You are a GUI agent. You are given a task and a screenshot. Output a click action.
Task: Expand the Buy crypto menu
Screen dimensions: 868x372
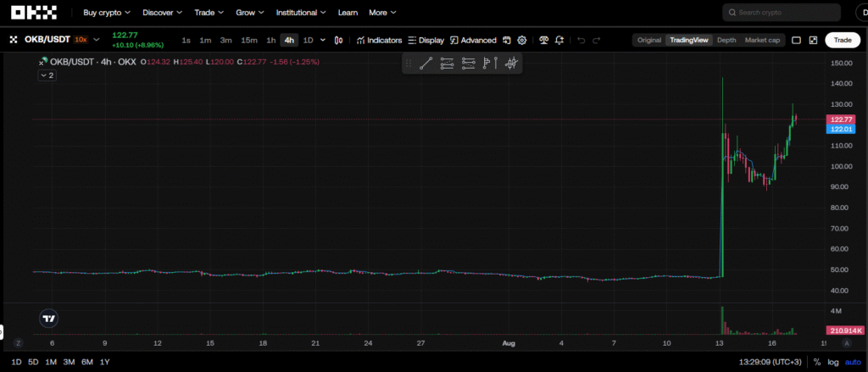(x=107, y=12)
